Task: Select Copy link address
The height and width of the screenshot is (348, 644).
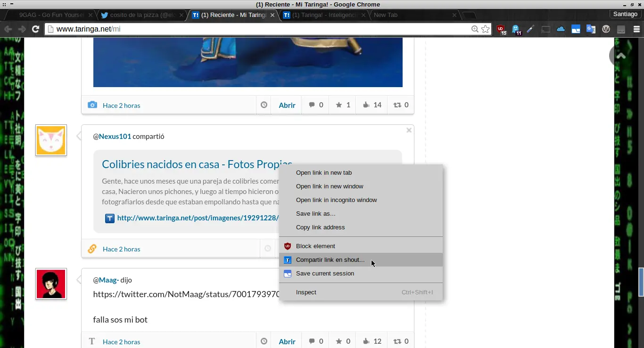Action: [x=361, y=227]
